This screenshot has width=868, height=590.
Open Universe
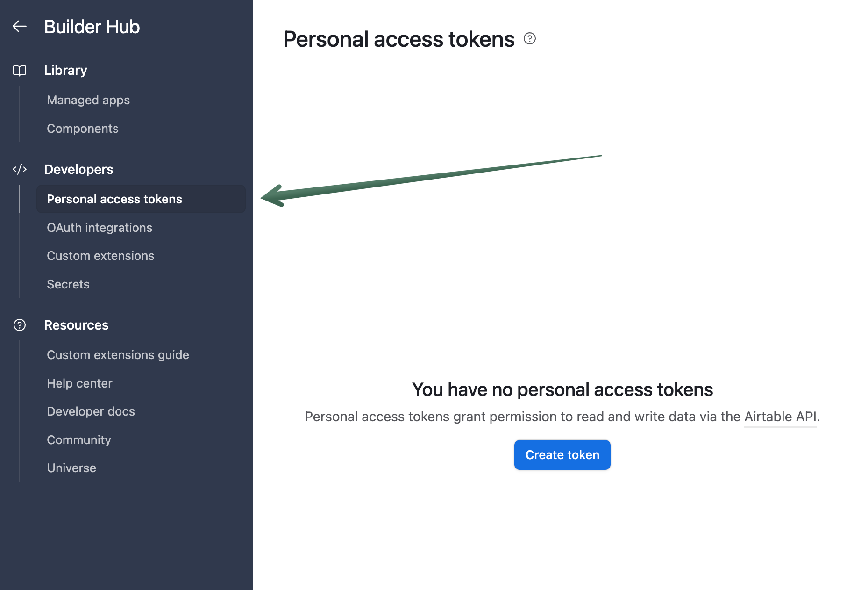pos(71,468)
